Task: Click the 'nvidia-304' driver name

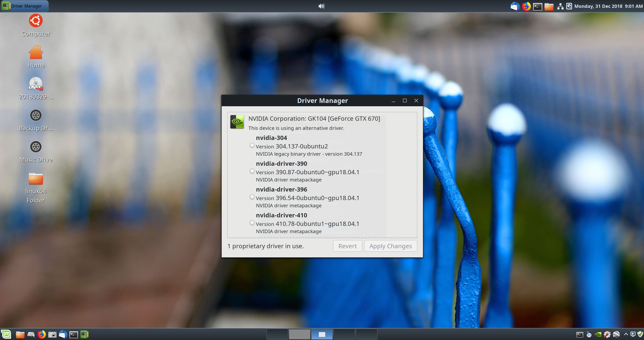Action: coord(272,138)
